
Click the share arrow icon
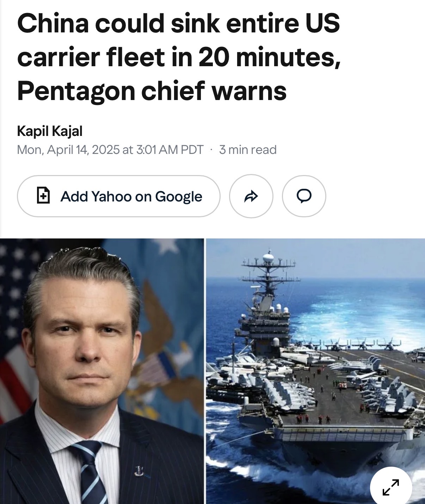tap(251, 196)
